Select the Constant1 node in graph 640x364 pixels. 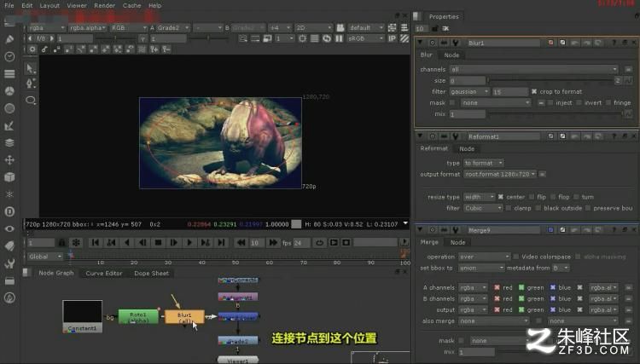pyautogui.click(x=83, y=316)
